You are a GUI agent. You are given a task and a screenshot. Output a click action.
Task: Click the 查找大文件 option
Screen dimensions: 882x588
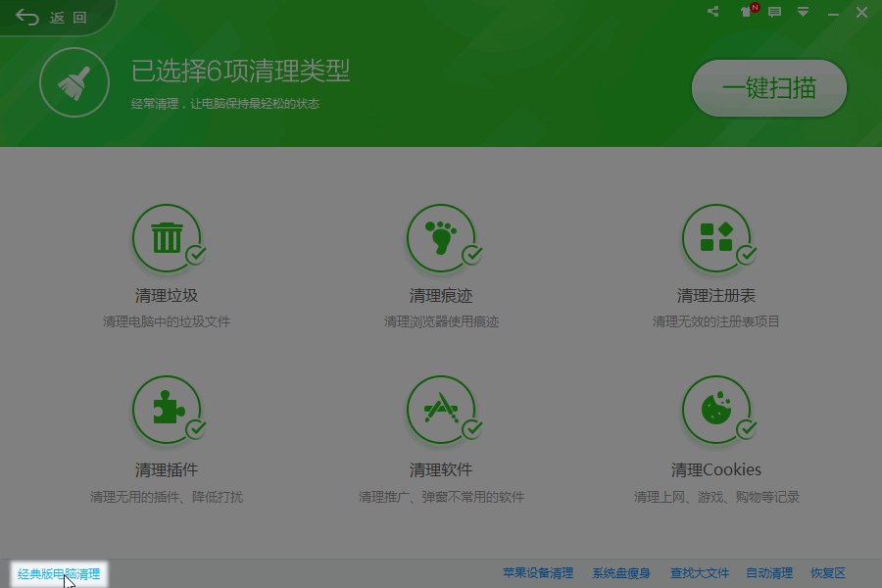701,573
